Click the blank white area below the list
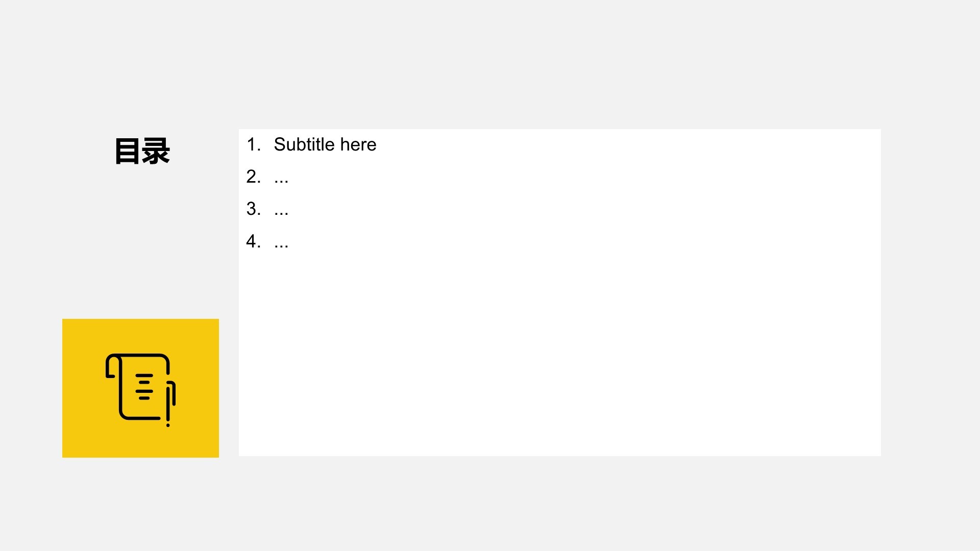 tap(559, 357)
